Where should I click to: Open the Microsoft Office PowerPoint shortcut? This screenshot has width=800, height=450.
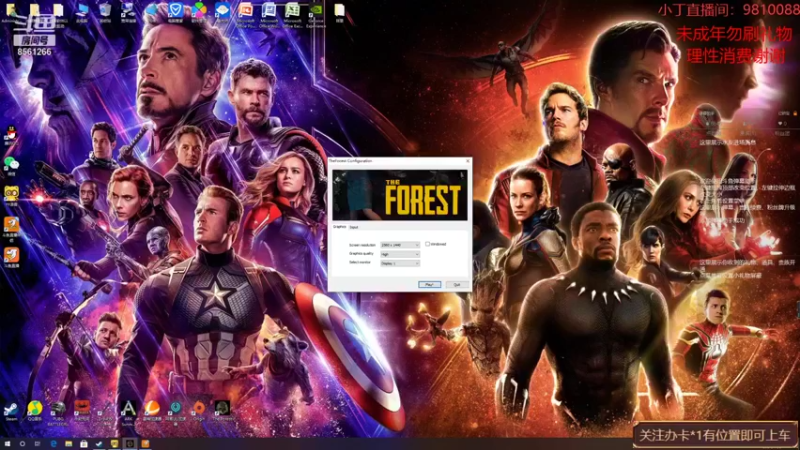point(245,14)
